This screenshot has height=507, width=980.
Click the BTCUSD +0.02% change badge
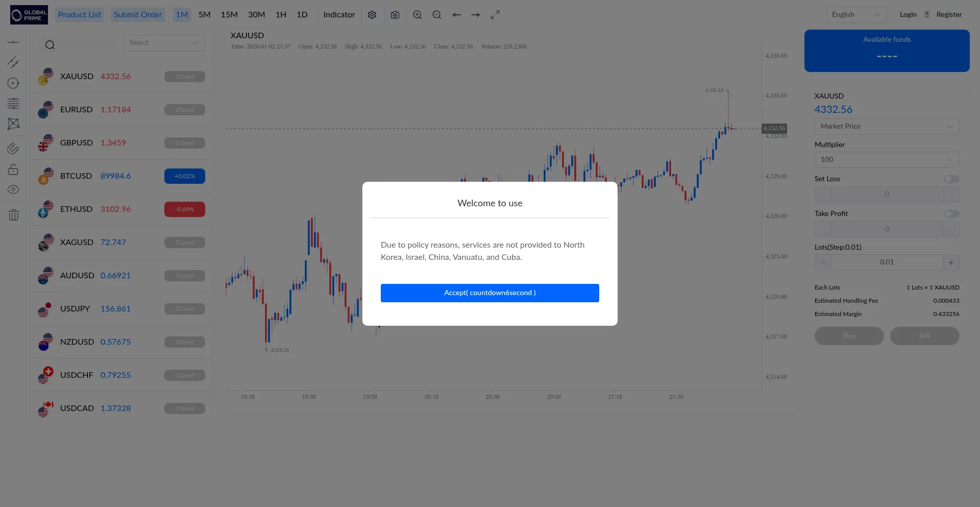pyautogui.click(x=185, y=176)
